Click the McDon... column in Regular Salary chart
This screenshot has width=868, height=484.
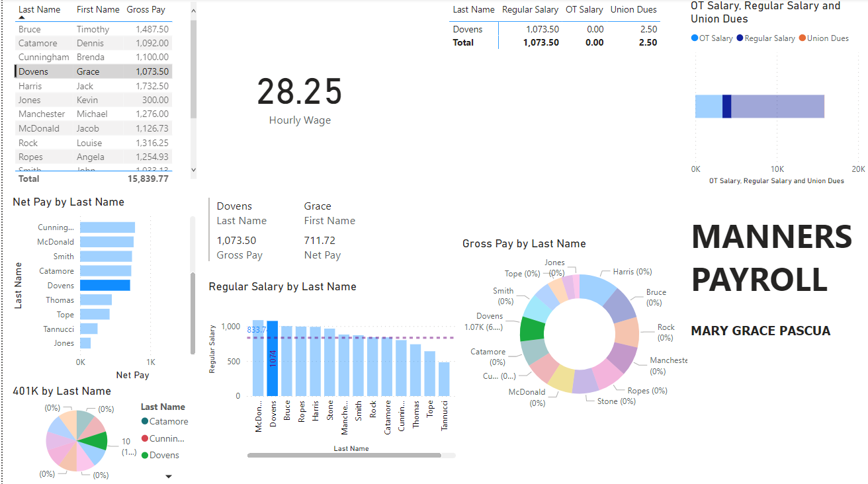pos(258,358)
